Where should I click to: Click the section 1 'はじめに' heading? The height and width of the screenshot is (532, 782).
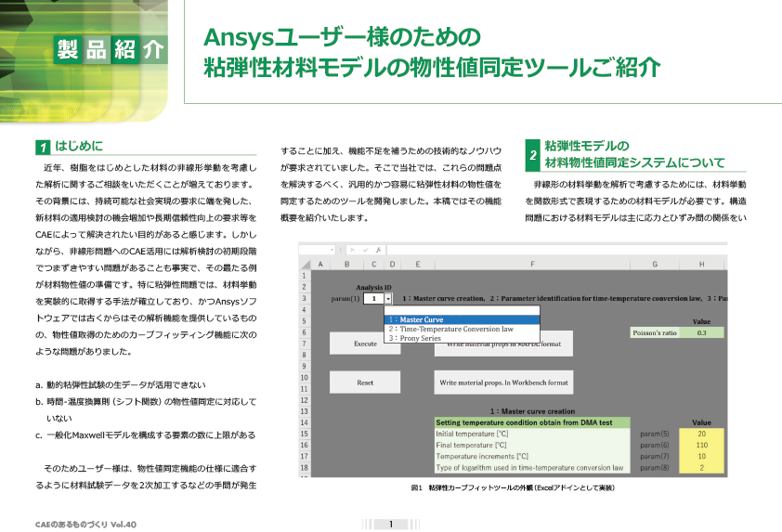click(79, 146)
